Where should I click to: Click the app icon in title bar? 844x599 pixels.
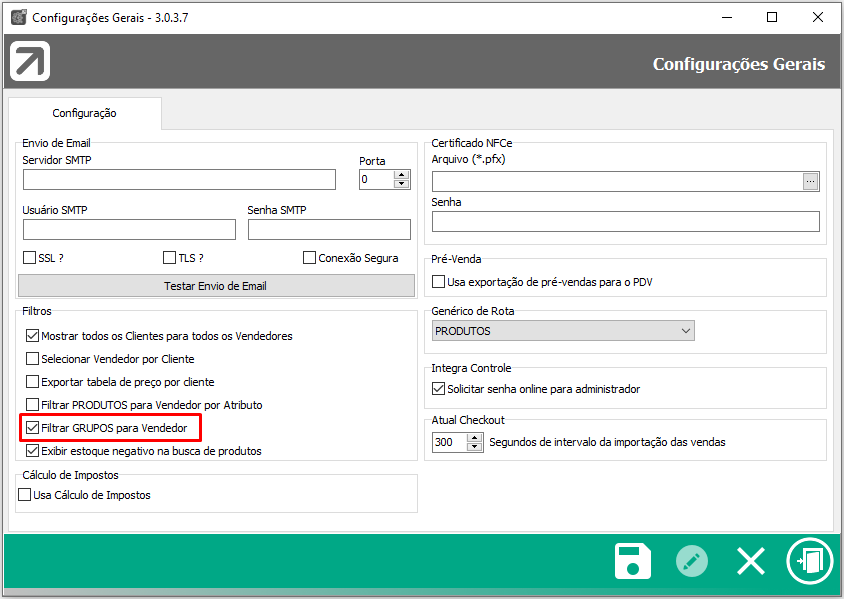19,17
